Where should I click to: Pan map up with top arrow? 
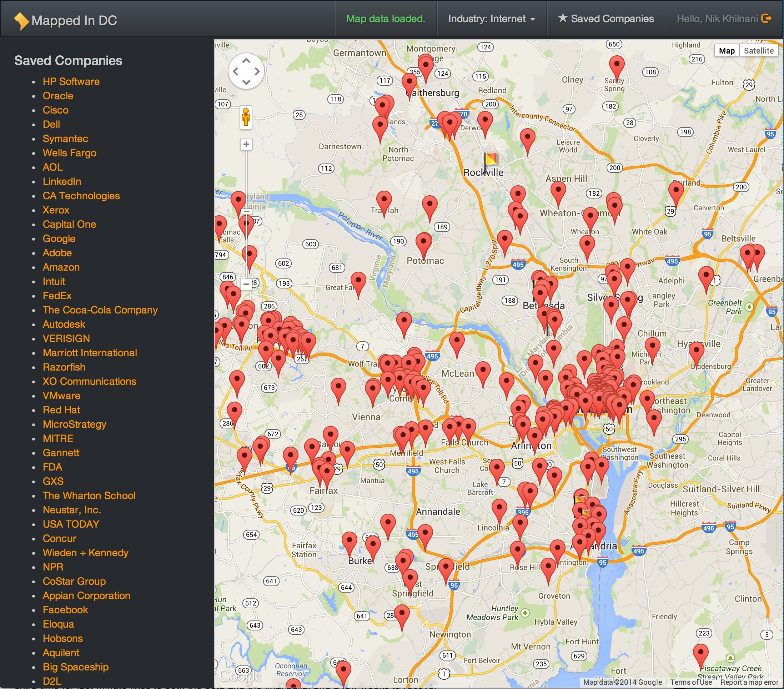tap(246, 61)
